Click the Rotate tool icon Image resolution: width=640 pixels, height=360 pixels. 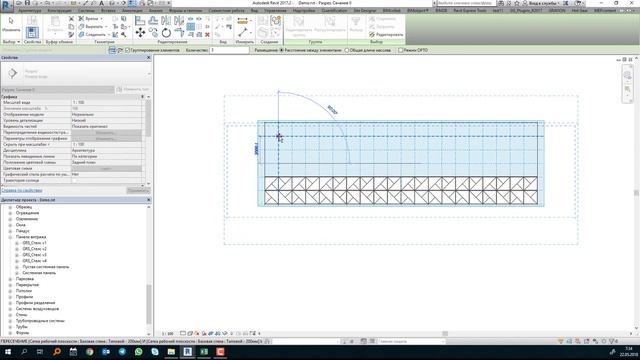(166, 32)
